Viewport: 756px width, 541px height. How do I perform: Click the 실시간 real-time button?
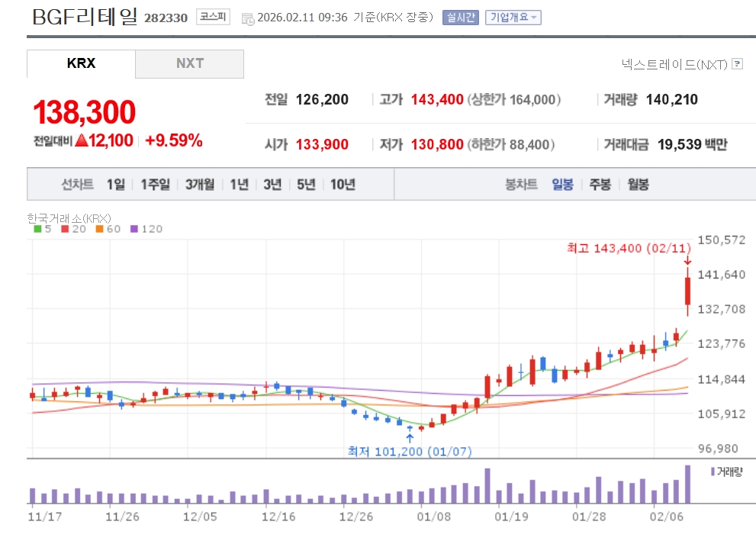tap(461, 18)
